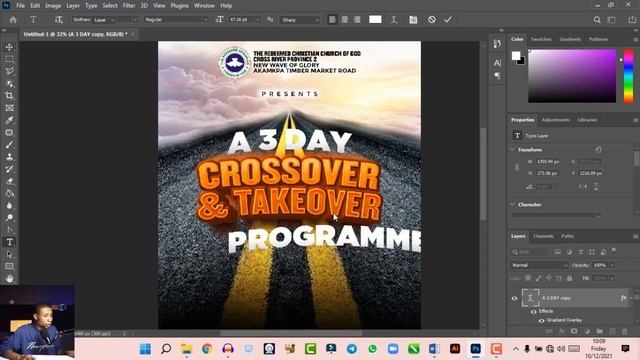Open the Normal blend mode dropdown

(x=539, y=265)
